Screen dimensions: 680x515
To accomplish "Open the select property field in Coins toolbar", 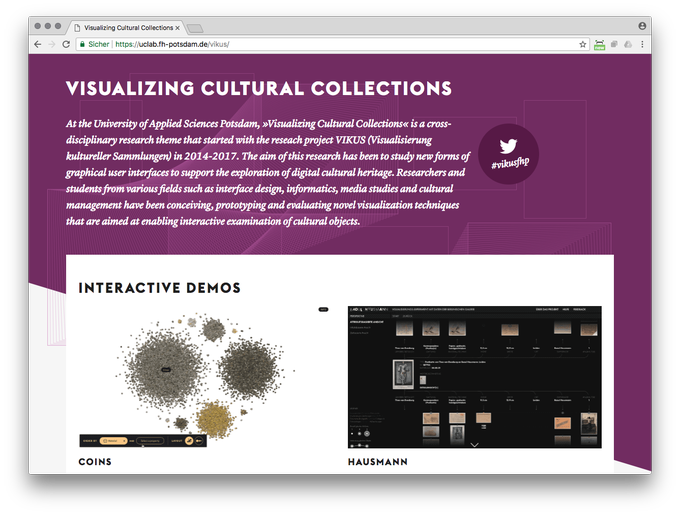I will (x=151, y=441).
